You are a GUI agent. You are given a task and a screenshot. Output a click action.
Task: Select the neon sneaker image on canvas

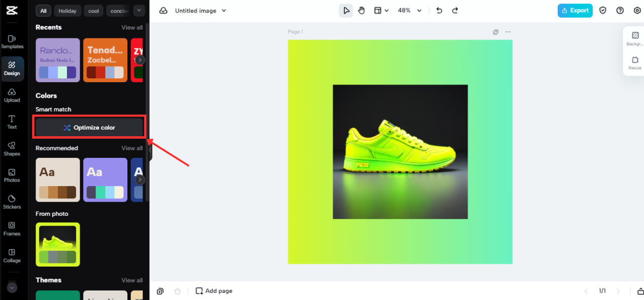[400, 152]
